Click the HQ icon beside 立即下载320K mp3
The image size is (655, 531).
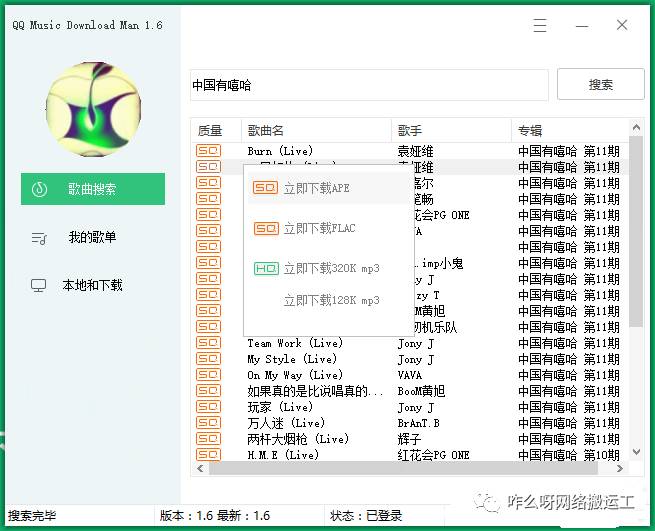click(266, 268)
